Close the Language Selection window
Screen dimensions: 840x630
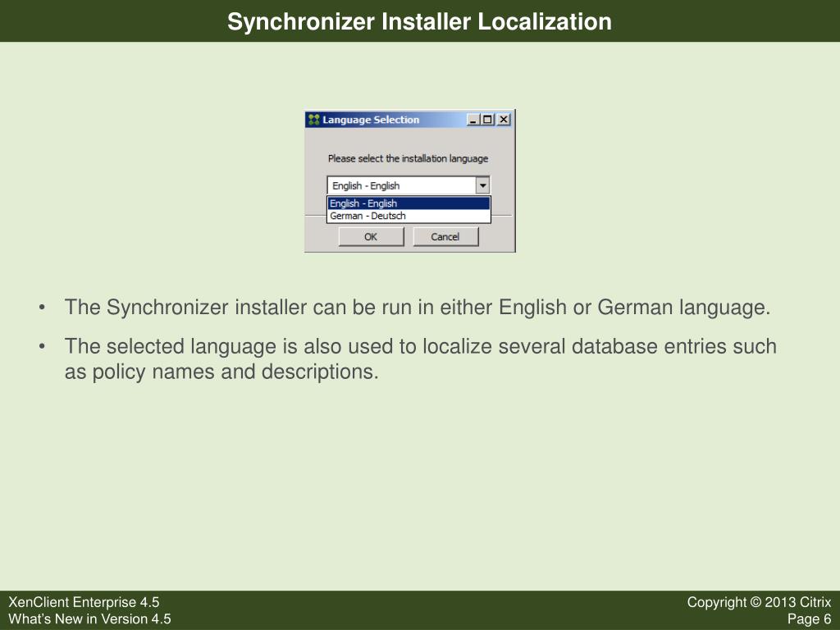pos(504,120)
